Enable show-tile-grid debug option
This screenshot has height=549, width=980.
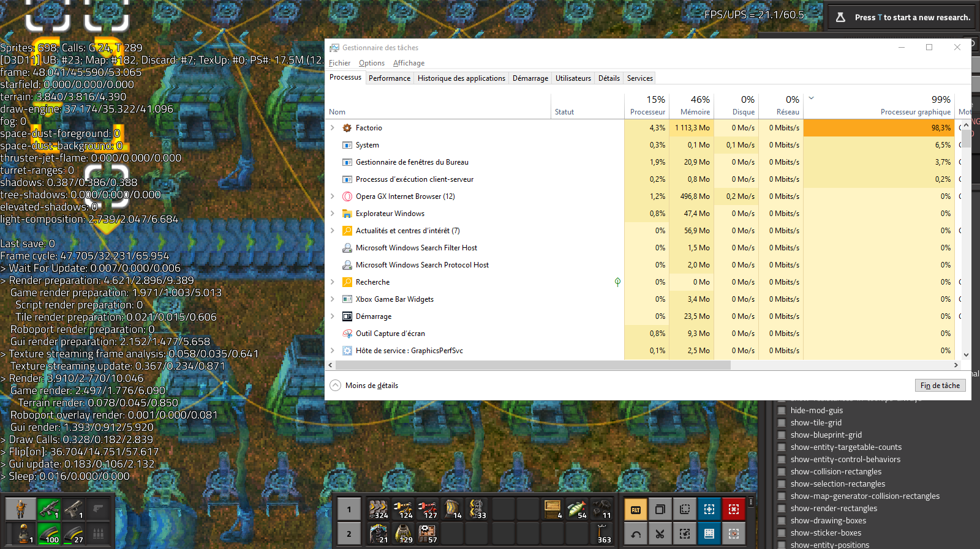tap(782, 422)
